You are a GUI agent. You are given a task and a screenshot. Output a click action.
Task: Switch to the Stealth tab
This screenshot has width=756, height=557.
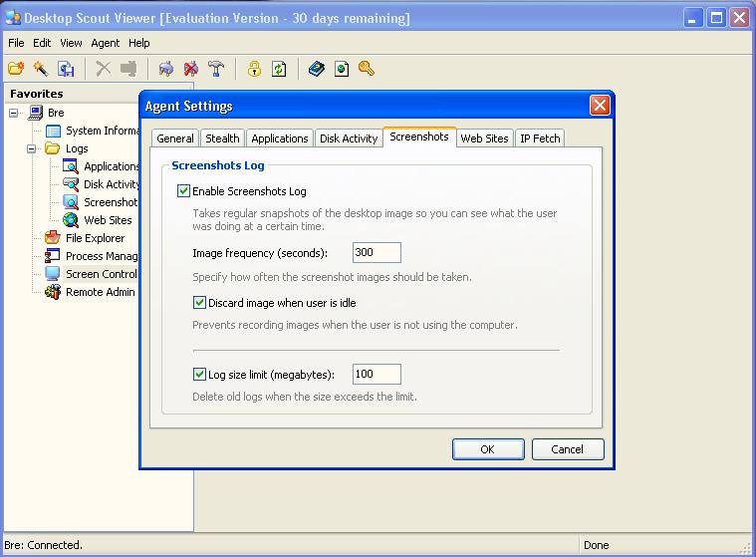click(222, 139)
